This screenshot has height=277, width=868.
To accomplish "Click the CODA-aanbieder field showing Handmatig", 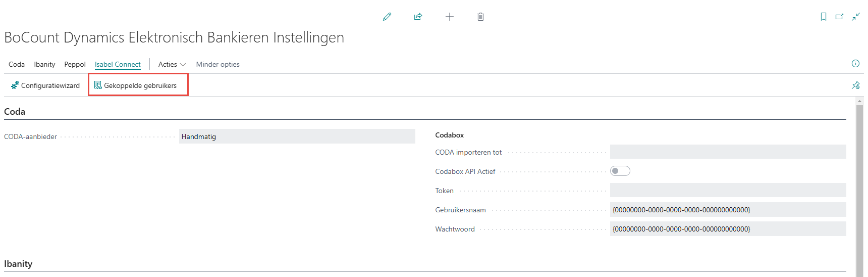I will point(297,136).
